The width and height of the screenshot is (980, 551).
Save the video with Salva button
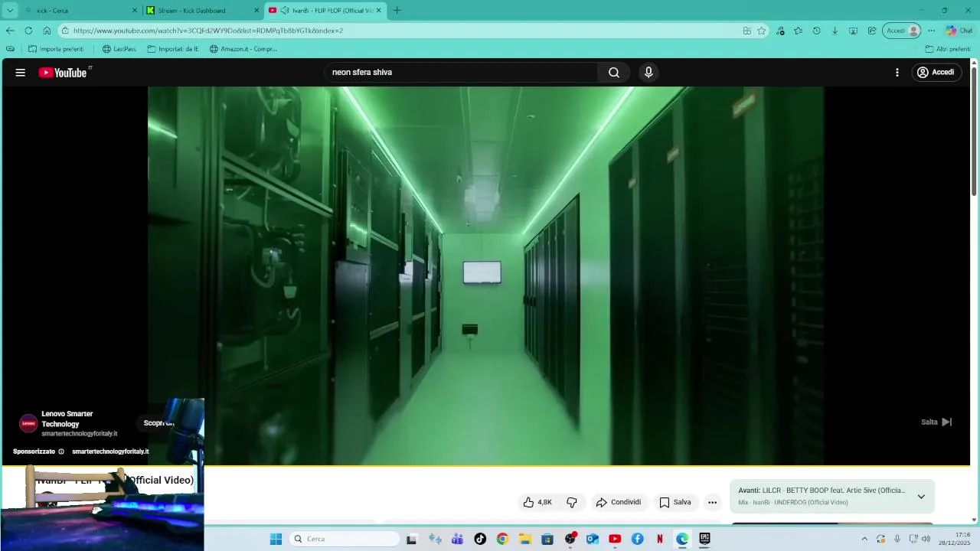(675, 503)
